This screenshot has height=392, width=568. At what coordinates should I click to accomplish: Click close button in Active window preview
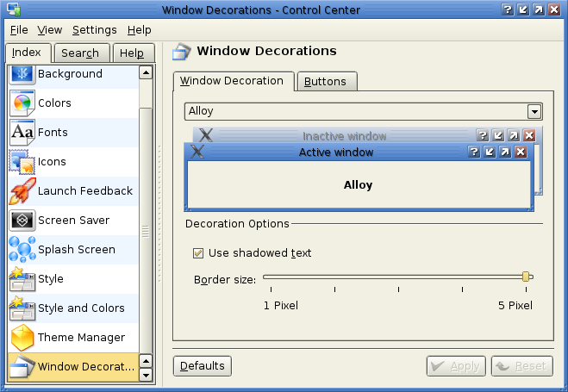(x=521, y=152)
